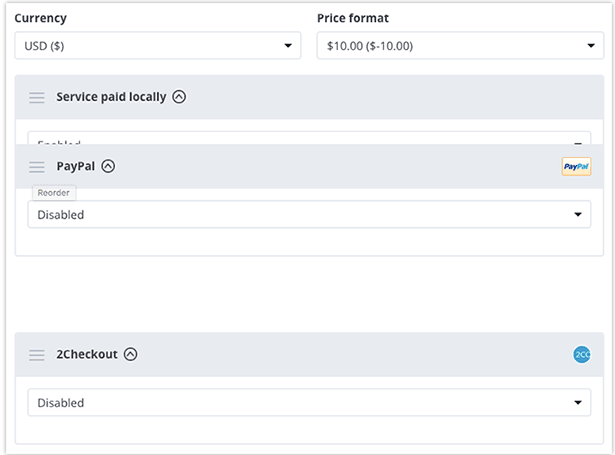Click the PayPal reorder handle icon

pyautogui.click(x=36, y=167)
